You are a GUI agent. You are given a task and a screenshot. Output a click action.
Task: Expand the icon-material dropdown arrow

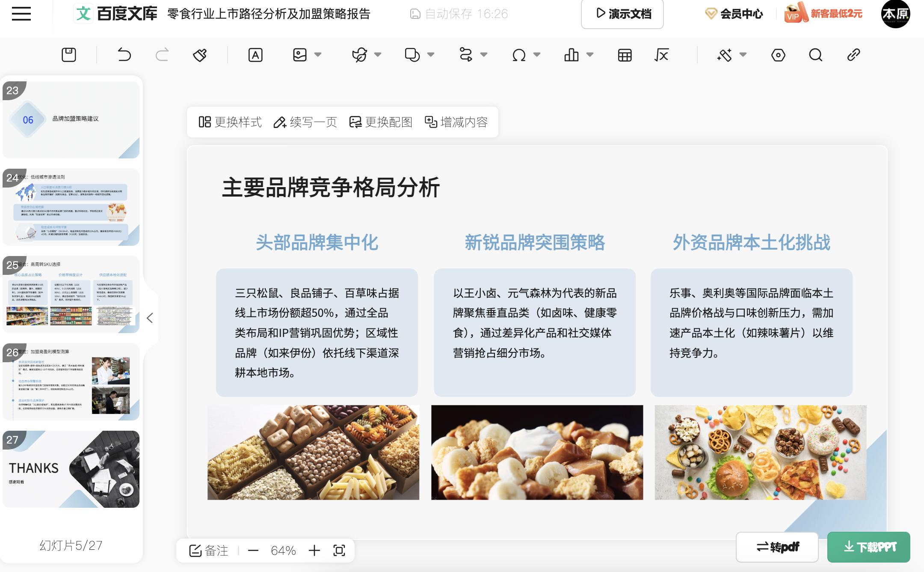click(378, 55)
